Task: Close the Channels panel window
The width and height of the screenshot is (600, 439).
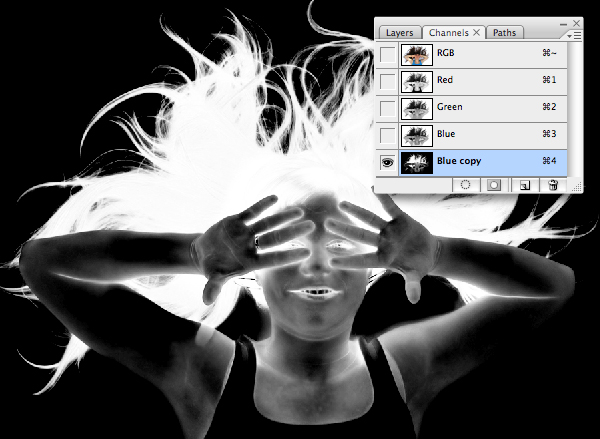Action: click(x=576, y=23)
